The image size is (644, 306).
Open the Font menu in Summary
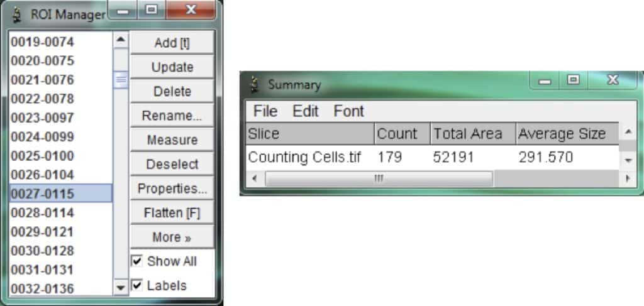pyautogui.click(x=348, y=111)
